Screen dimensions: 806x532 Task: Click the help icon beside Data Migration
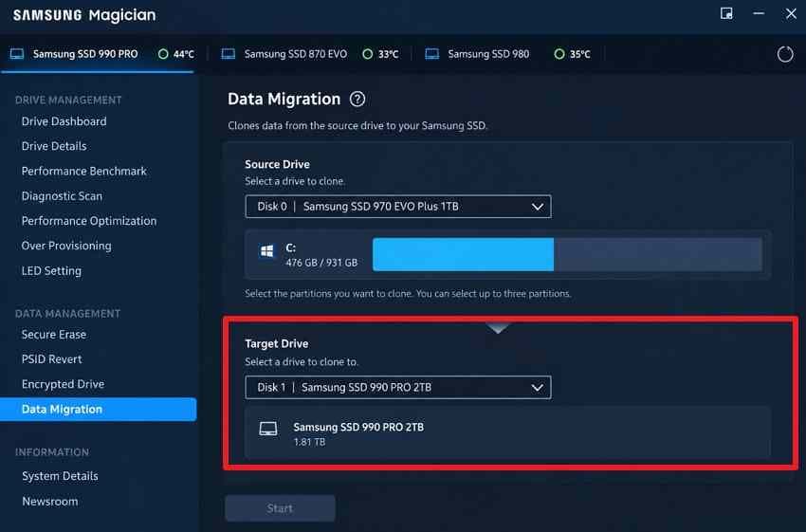[x=357, y=100]
